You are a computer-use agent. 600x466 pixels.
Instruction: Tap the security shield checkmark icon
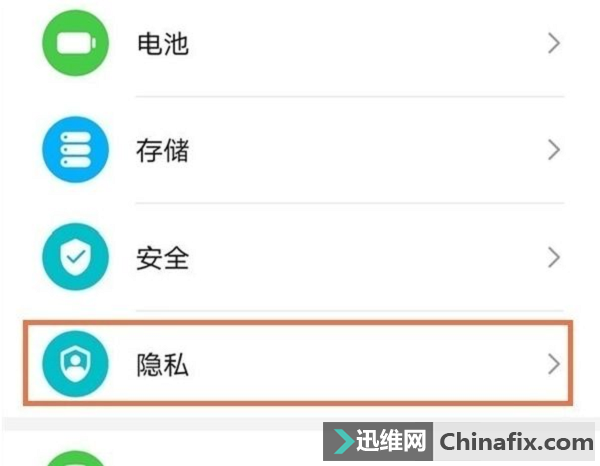tap(75, 256)
